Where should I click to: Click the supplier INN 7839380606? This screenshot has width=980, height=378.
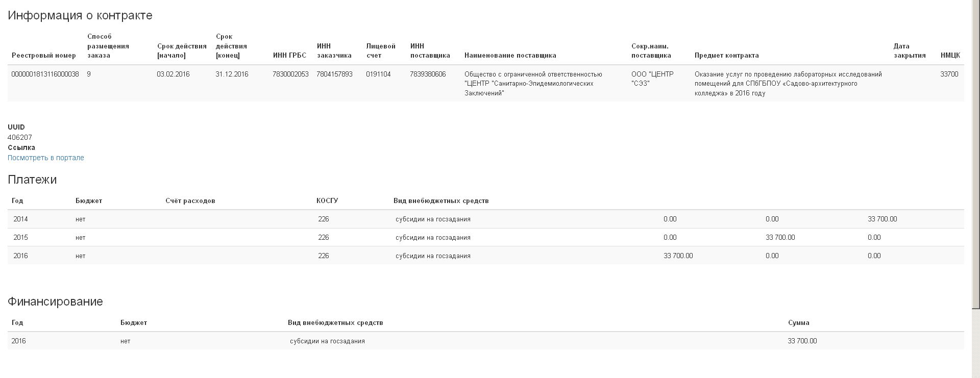tap(428, 74)
